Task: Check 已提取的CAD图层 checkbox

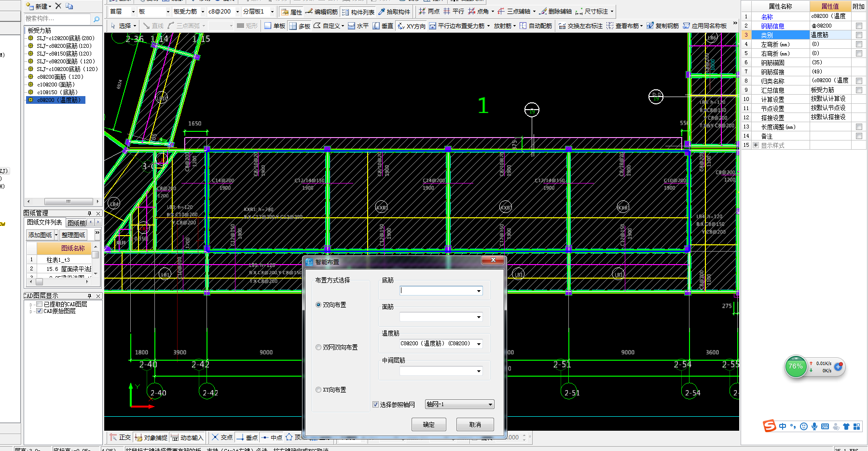Action: click(x=40, y=304)
